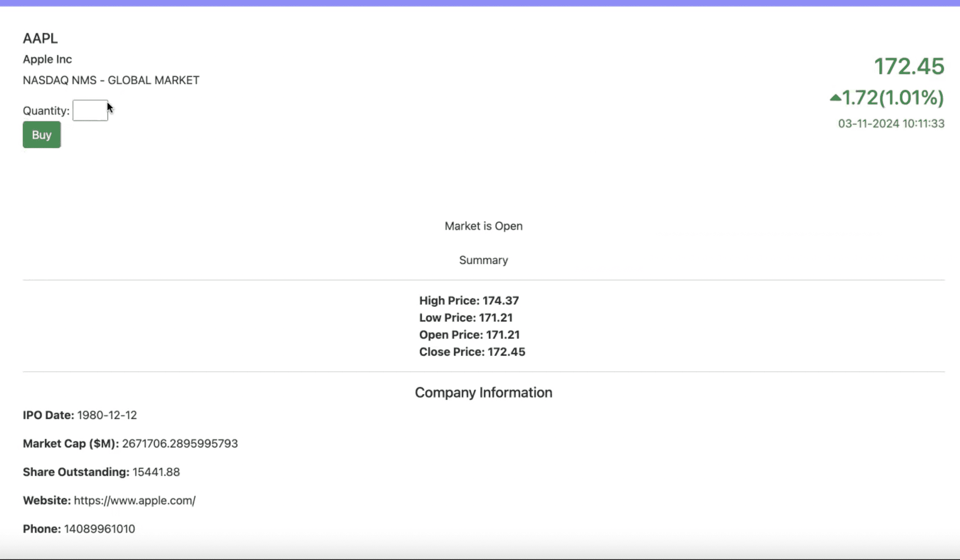
Task: Click Share Outstanding value 15441.88
Action: pos(156,472)
